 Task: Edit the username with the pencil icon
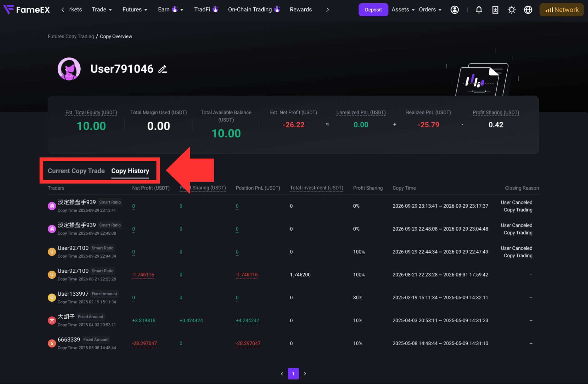[x=163, y=69]
